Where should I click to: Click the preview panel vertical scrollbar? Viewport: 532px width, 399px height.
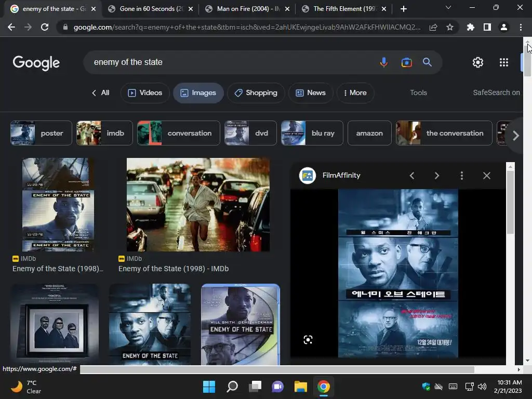point(510,202)
